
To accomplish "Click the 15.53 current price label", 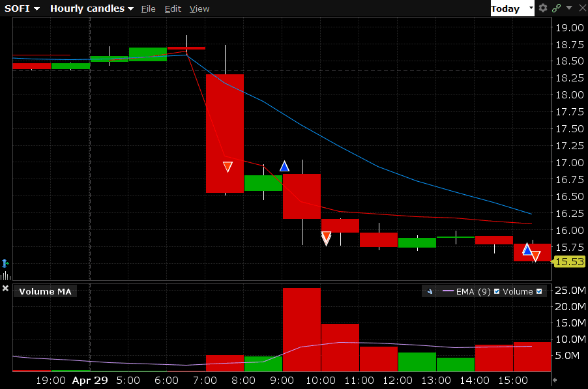I will (x=569, y=261).
